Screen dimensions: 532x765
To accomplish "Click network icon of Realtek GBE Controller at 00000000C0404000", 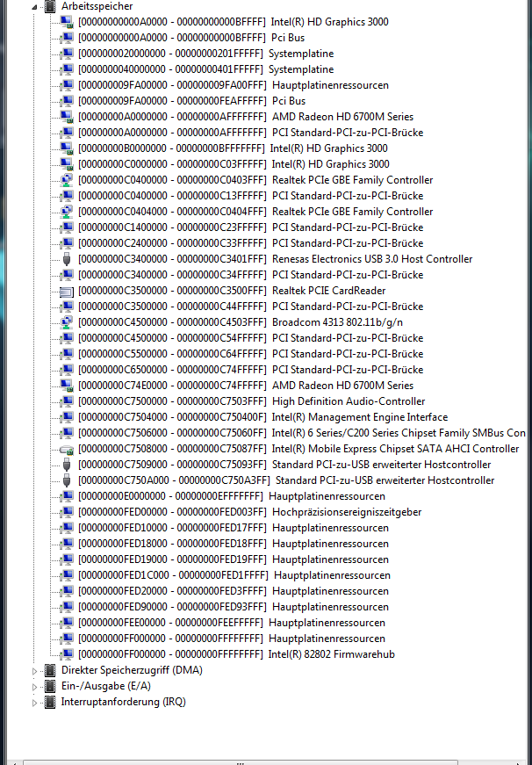I will pyautogui.click(x=67, y=212).
